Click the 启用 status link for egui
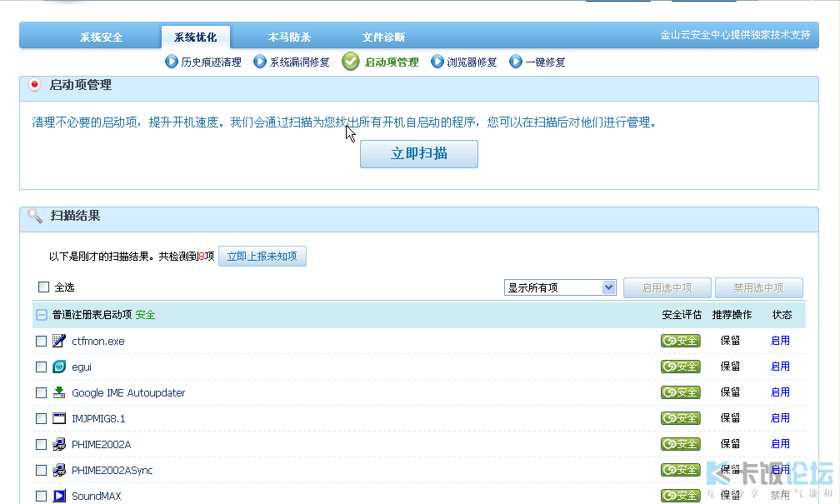Image resolution: width=840 pixels, height=504 pixels. [780, 367]
